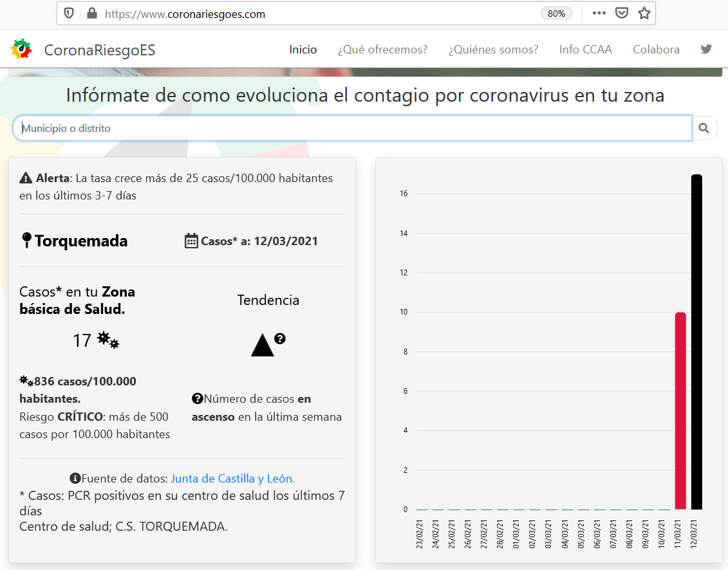Click the tracking protection shield icon
The image size is (728, 570).
tap(69, 14)
